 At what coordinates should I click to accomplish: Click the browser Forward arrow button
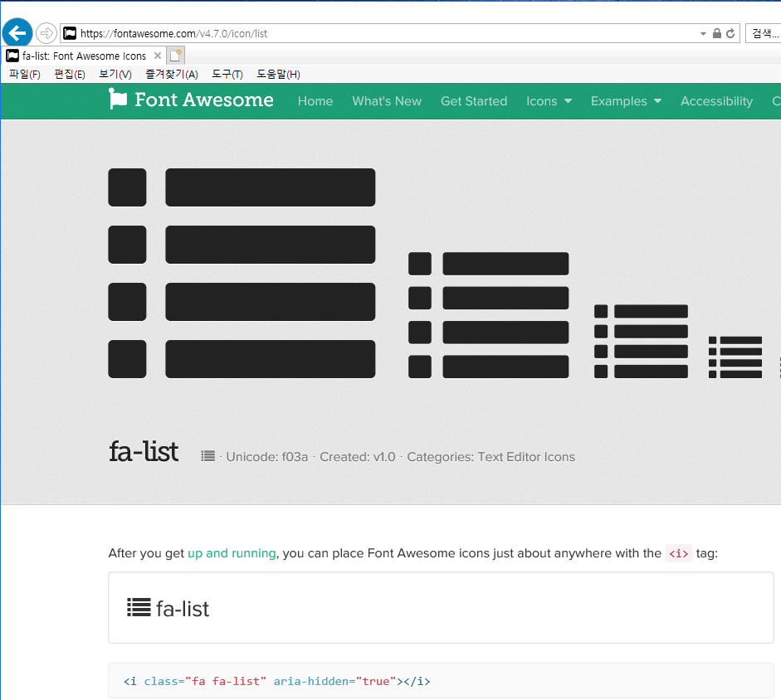pyautogui.click(x=46, y=33)
